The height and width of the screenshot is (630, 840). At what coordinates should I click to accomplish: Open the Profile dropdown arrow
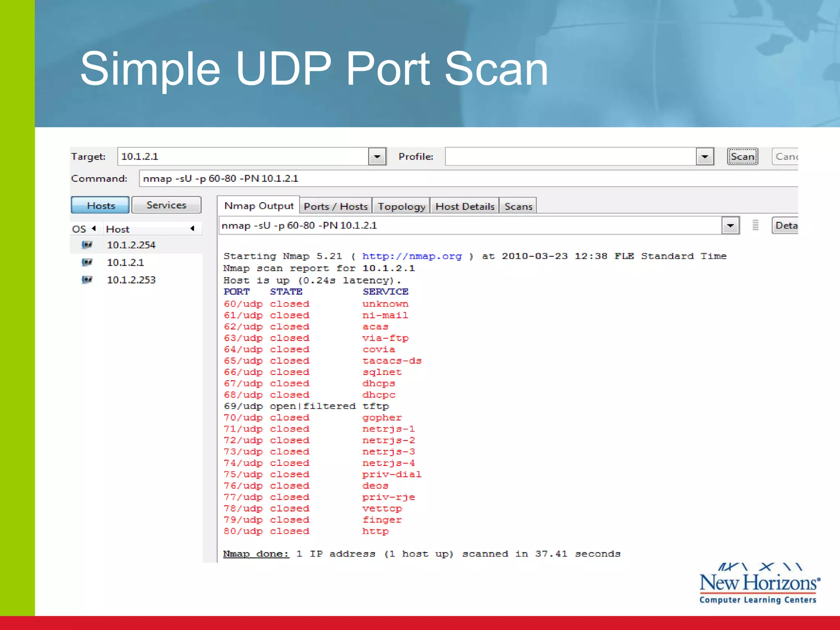[x=705, y=157]
